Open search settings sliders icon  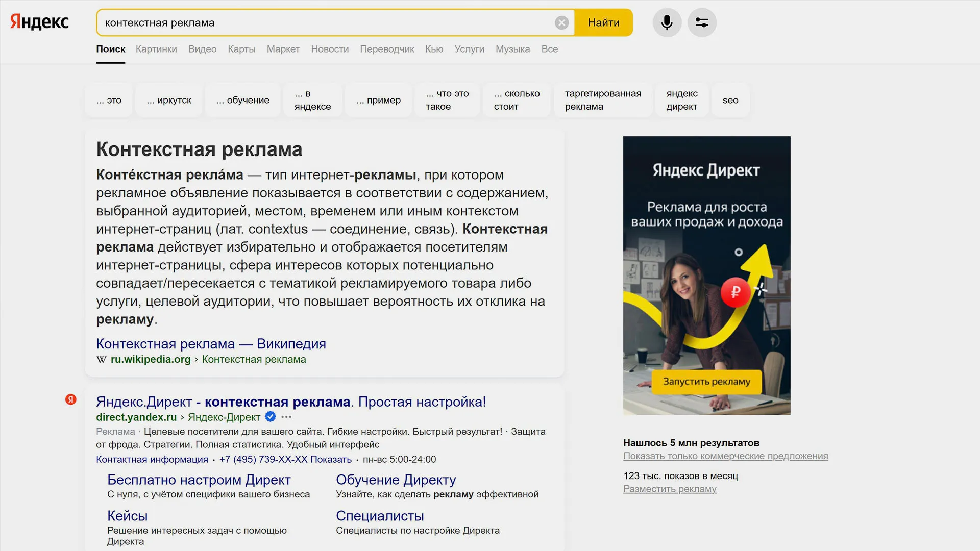(x=702, y=22)
